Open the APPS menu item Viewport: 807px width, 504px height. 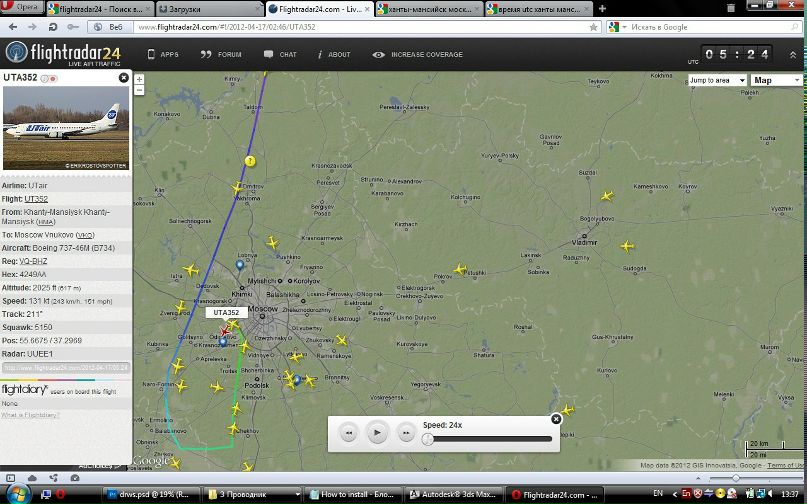click(x=163, y=54)
